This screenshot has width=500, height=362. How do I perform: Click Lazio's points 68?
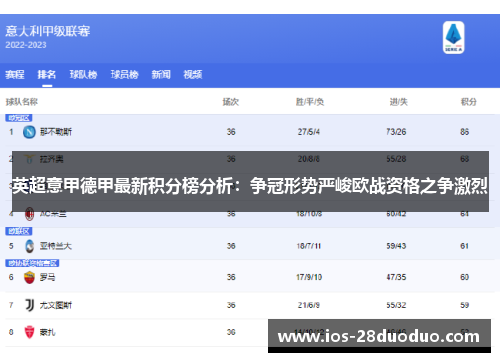pos(465,159)
